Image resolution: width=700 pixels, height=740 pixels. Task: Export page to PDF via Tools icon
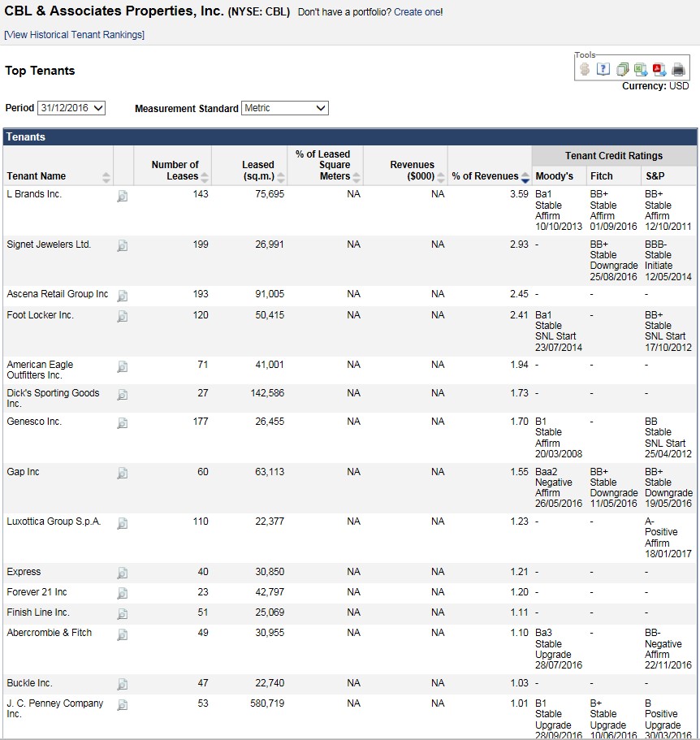[x=659, y=70]
